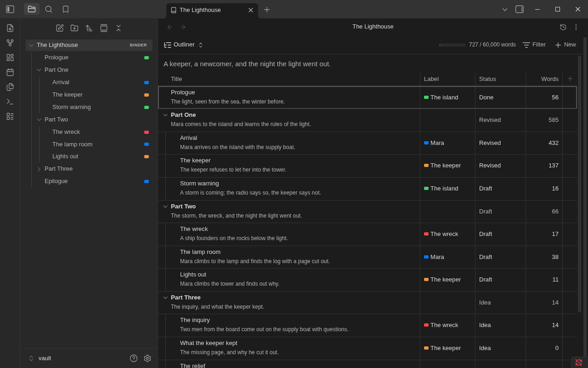This screenshot has width=588, height=368.
Task: Create a new canvas from ribbon
Action: click(x=10, y=57)
